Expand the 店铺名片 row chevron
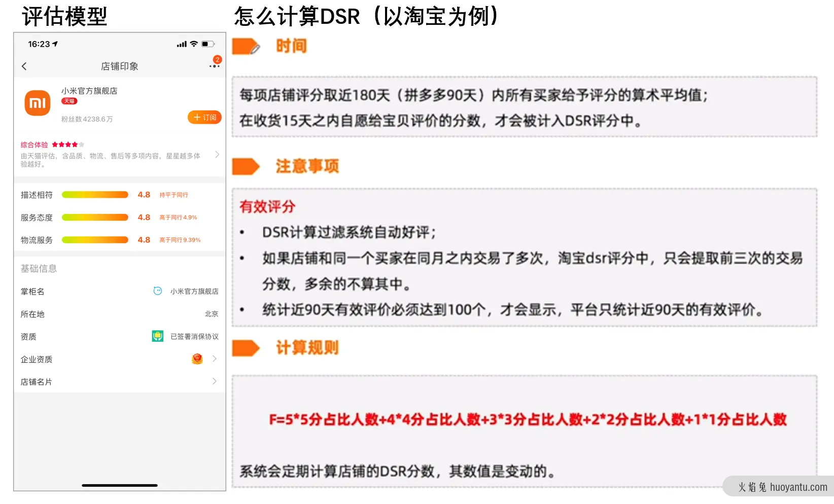The width and height of the screenshot is (834, 504). pos(215,381)
